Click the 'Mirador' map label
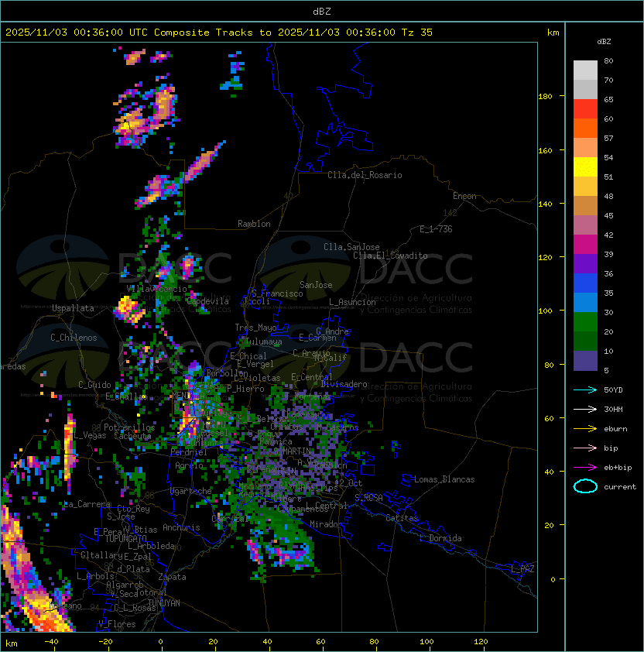644x652 pixels. 327,524
